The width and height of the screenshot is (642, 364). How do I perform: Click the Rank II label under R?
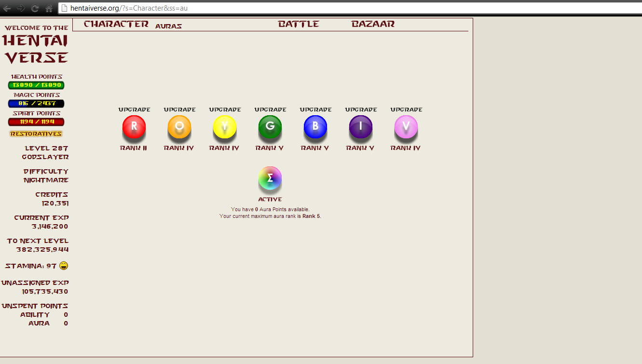[134, 148]
